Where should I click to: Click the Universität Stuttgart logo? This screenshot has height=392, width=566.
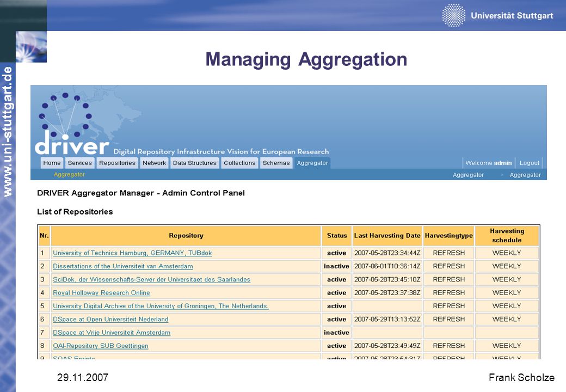(498, 16)
